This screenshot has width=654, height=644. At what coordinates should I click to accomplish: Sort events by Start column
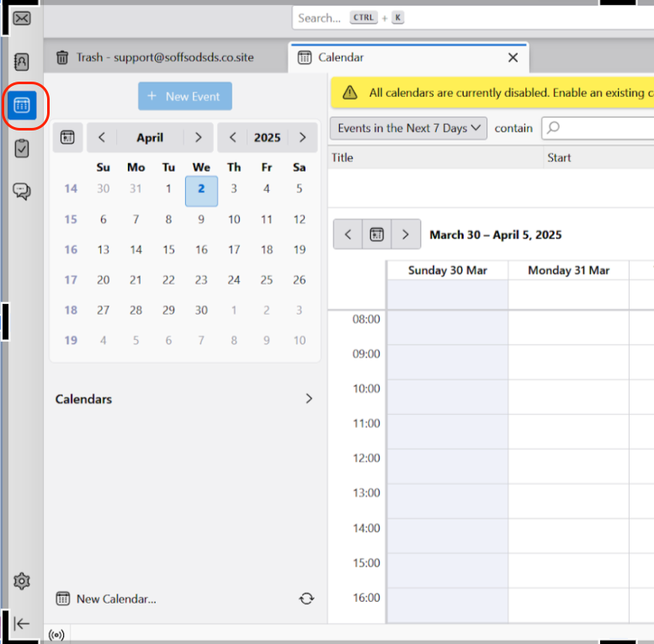point(599,157)
